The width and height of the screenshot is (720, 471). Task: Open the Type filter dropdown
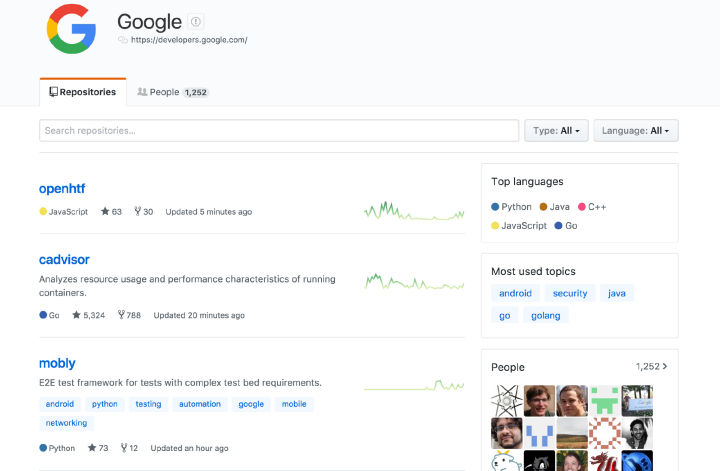coord(556,130)
